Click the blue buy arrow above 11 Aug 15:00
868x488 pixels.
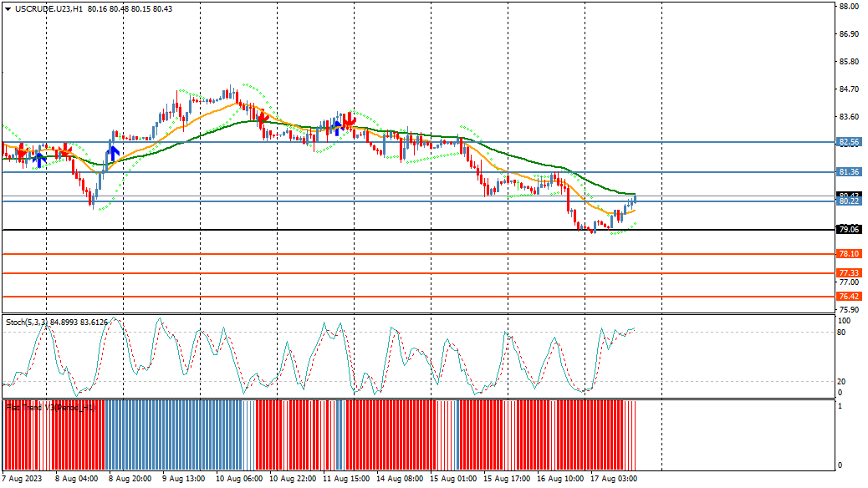tap(337, 128)
